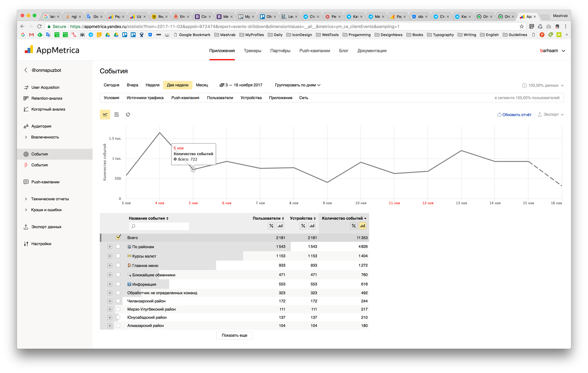Click the event name search field
The width and height of the screenshot is (588, 373).
click(159, 226)
